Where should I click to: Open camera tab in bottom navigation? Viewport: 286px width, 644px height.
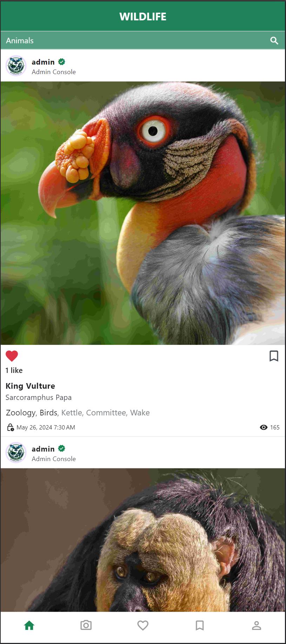(86, 625)
